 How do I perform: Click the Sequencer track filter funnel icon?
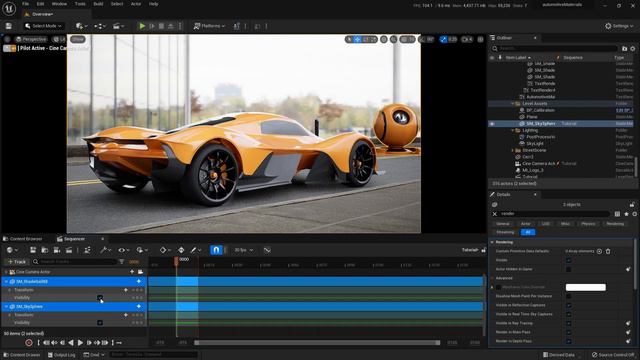pos(122,262)
